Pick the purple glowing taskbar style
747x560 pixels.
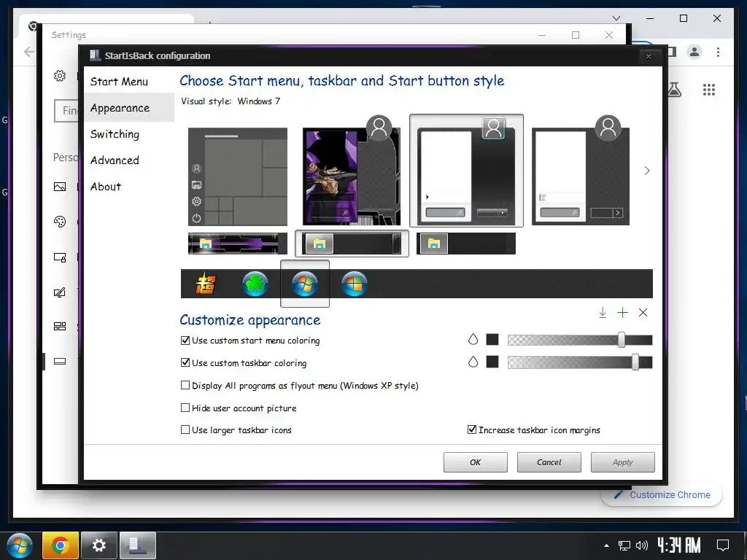pos(238,244)
